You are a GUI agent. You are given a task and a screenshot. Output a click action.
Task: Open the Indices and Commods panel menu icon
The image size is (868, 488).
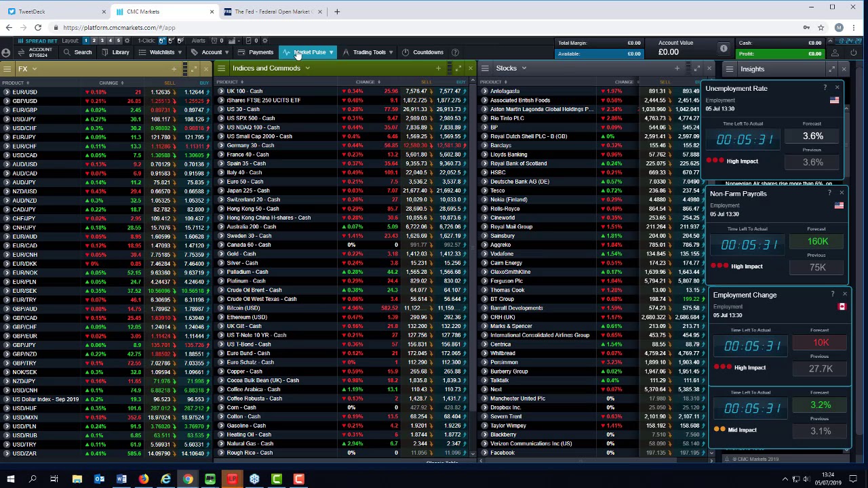221,68
